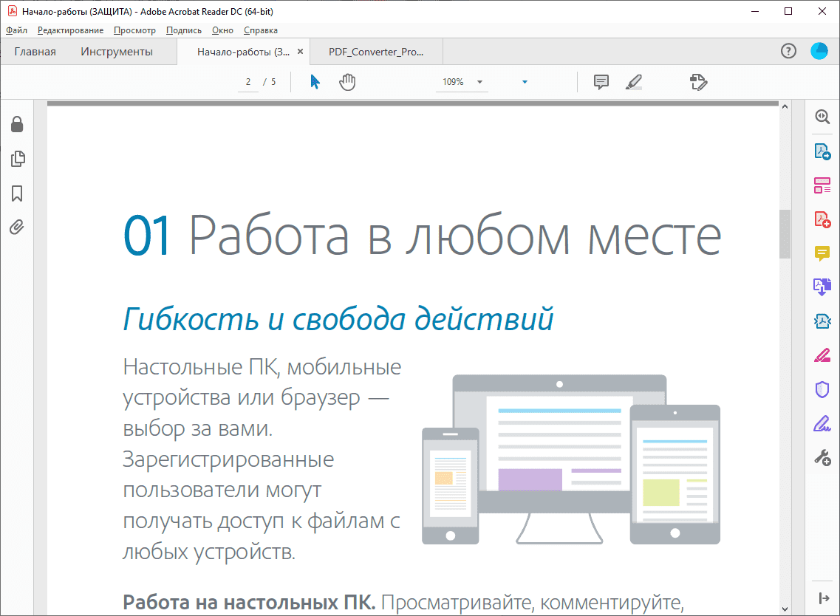This screenshot has height=616, width=840.
Task: Open the bookmarks panel
Action: click(x=17, y=194)
